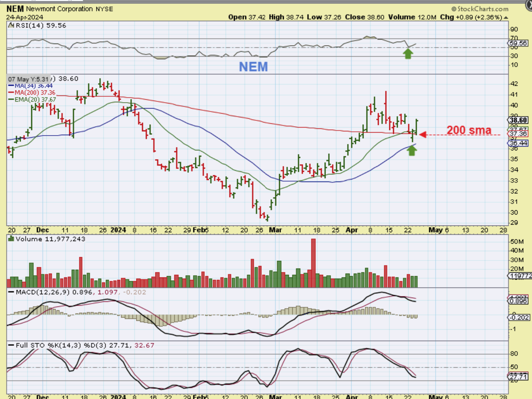Click the 80 stochastic axis label

(x=514, y=354)
